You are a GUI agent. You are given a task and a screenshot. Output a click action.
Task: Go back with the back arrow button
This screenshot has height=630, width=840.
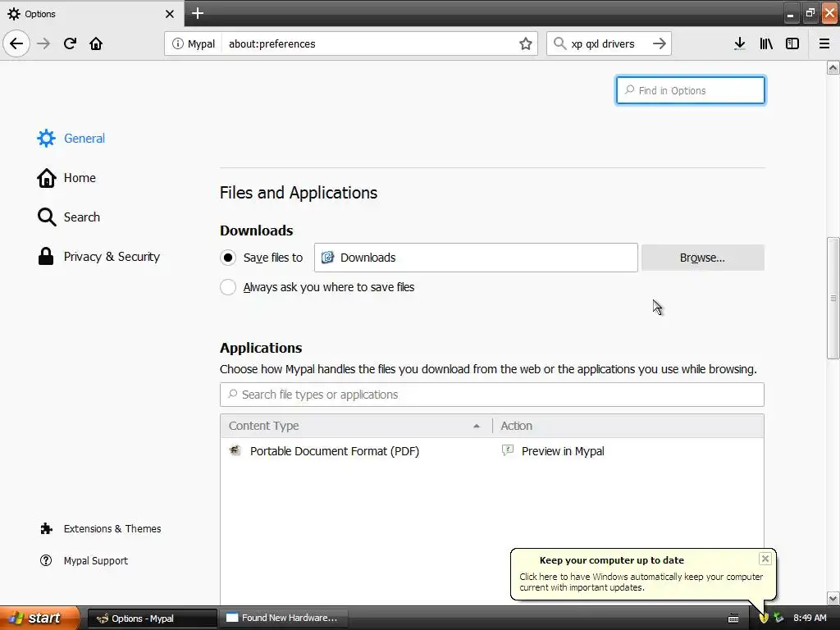(16, 43)
